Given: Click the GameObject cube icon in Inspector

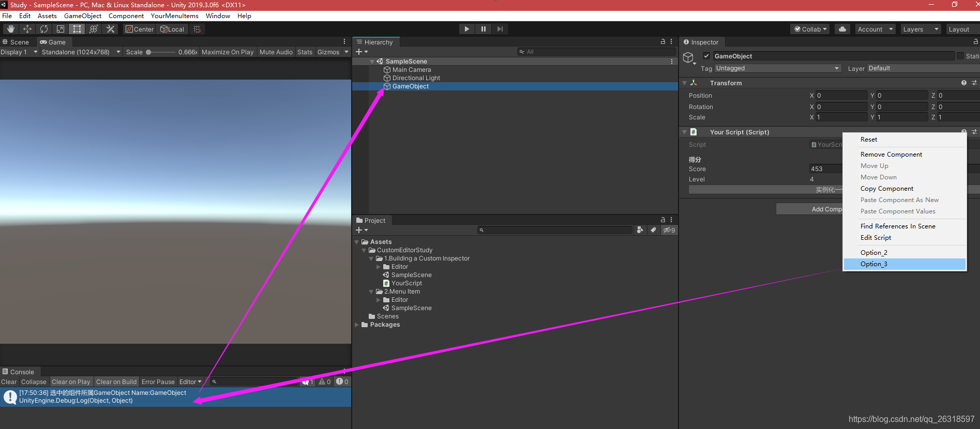Looking at the screenshot, I should point(688,57).
